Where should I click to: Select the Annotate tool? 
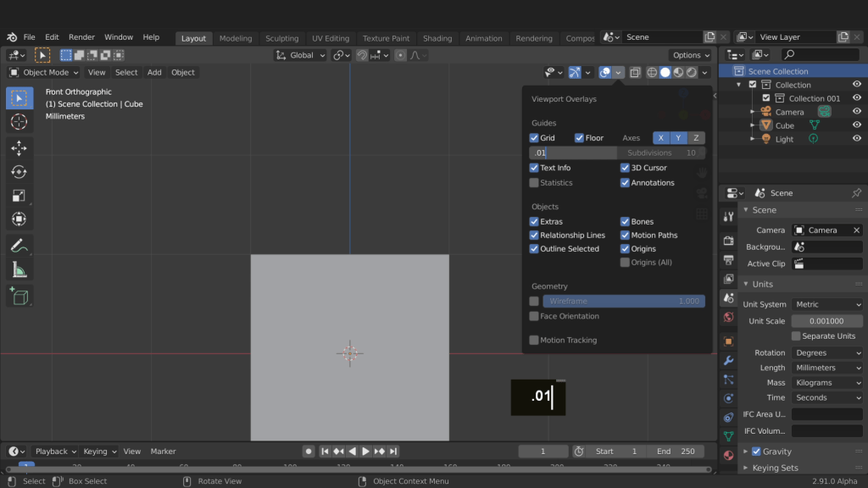(x=19, y=246)
